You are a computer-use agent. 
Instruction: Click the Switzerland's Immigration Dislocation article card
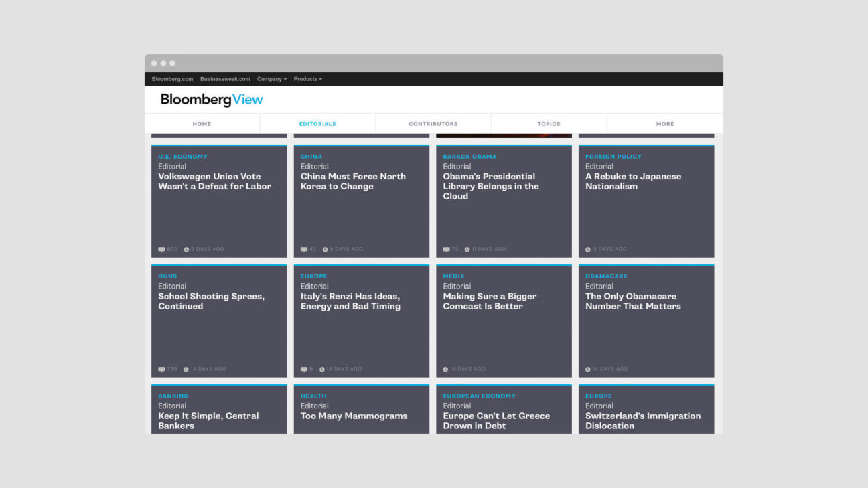click(x=644, y=420)
